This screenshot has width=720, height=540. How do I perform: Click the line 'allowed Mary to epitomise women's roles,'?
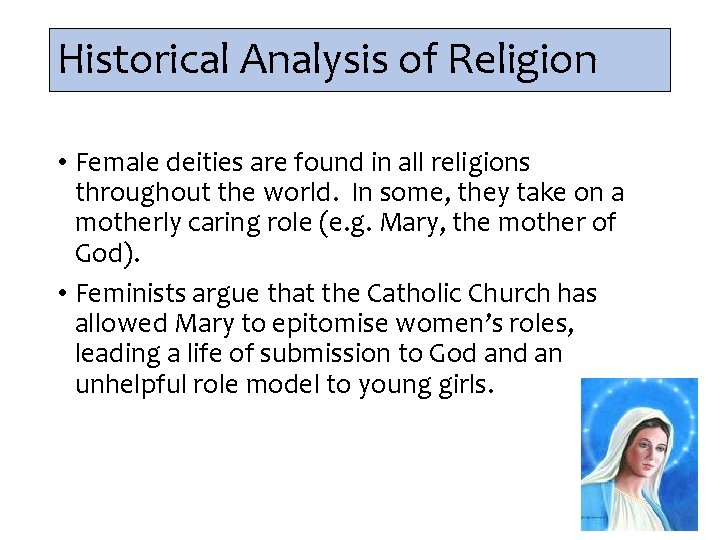[x=325, y=323]
